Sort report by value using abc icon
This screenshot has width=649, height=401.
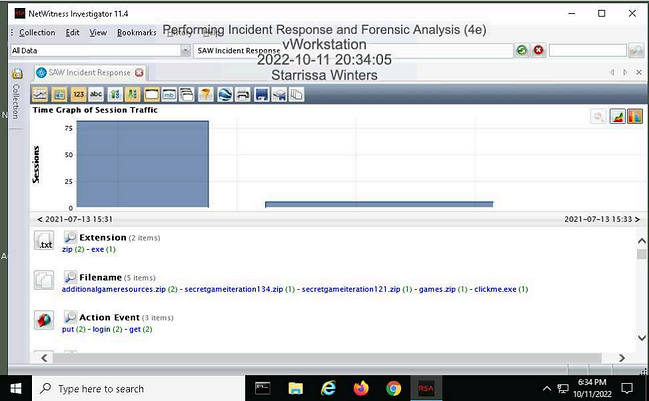(96, 95)
